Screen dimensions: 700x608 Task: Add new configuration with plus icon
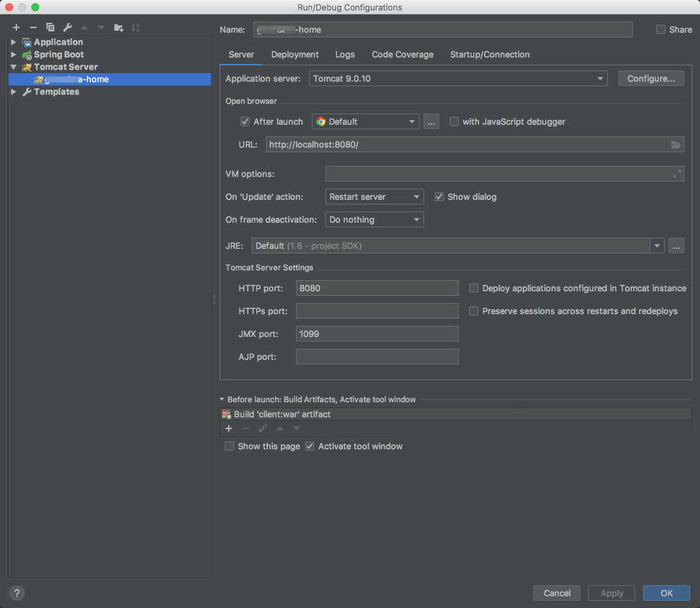16,27
